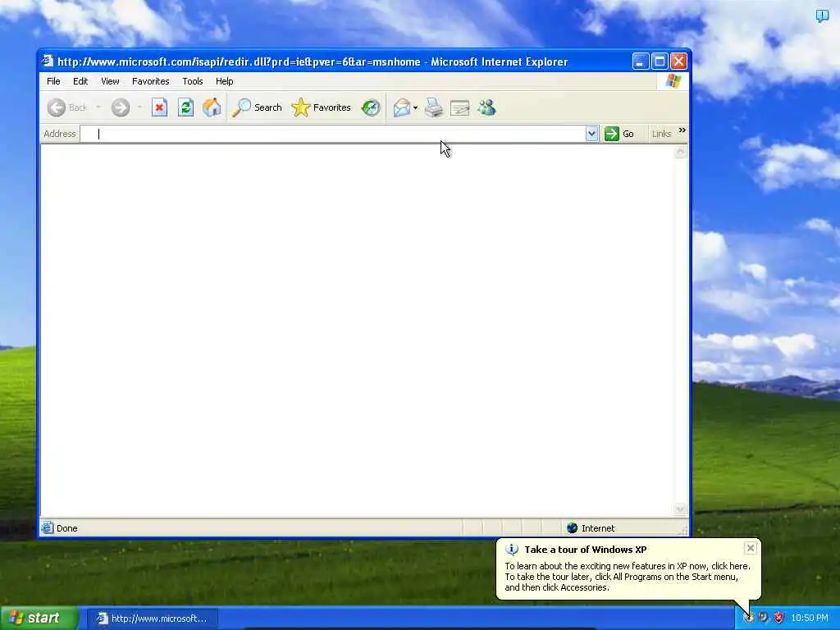Open the Search pane

pyautogui.click(x=257, y=107)
